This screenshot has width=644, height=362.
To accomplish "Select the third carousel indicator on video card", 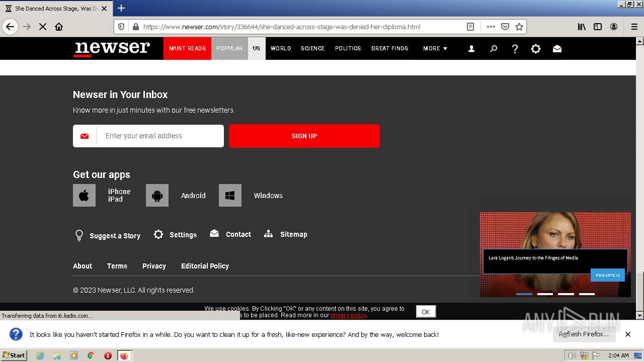I will click(x=566, y=294).
